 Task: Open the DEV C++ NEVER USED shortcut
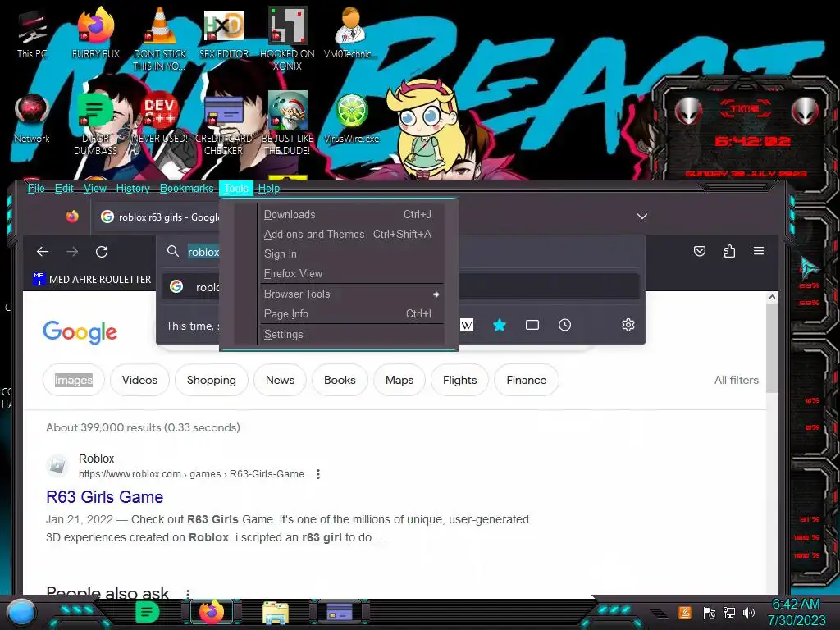pyautogui.click(x=160, y=118)
